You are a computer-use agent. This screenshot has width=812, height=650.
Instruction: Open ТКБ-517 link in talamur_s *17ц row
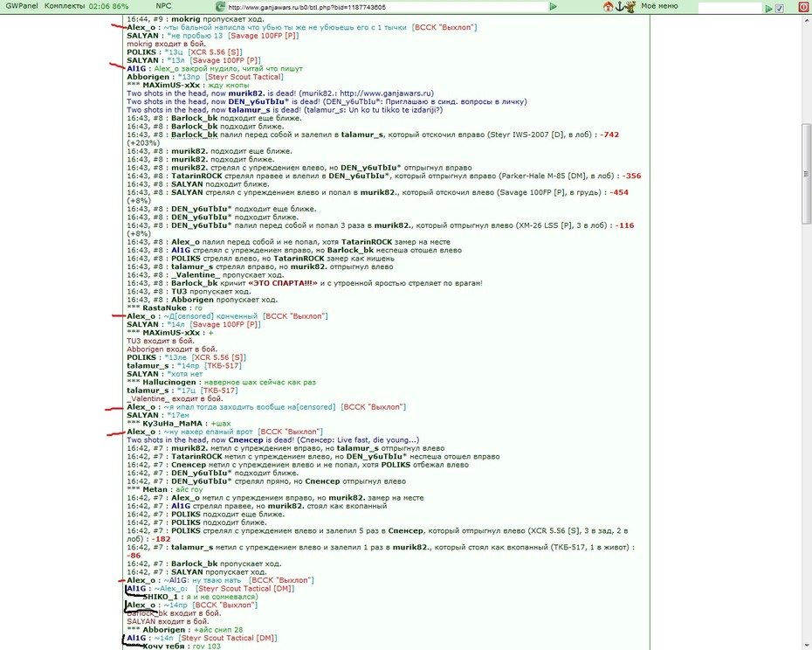219,391
